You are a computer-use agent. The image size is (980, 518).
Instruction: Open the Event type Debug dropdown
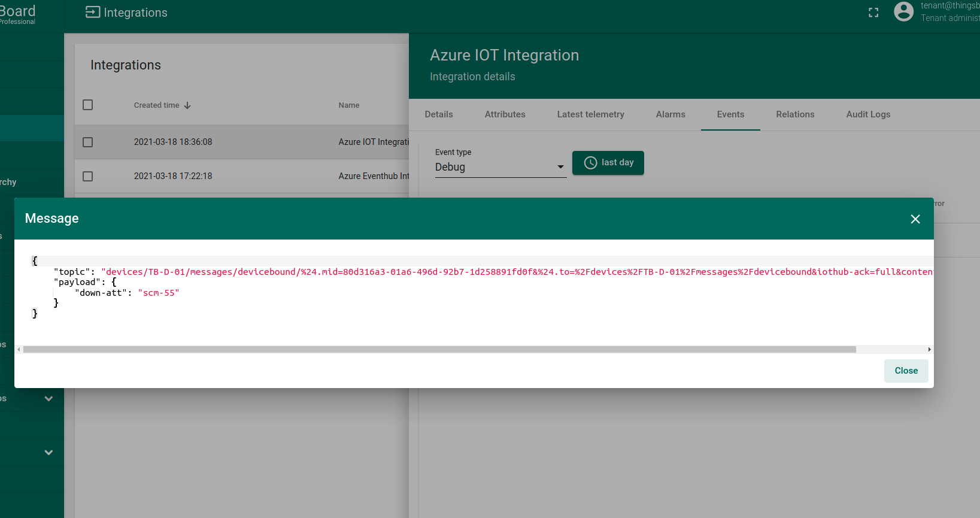[x=500, y=167]
